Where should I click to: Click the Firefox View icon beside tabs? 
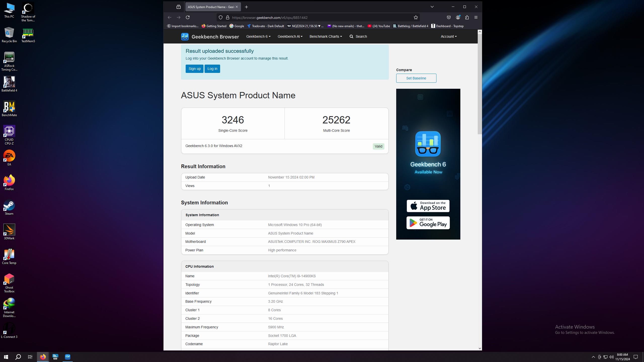pyautogui.click(x=179, y=7)
